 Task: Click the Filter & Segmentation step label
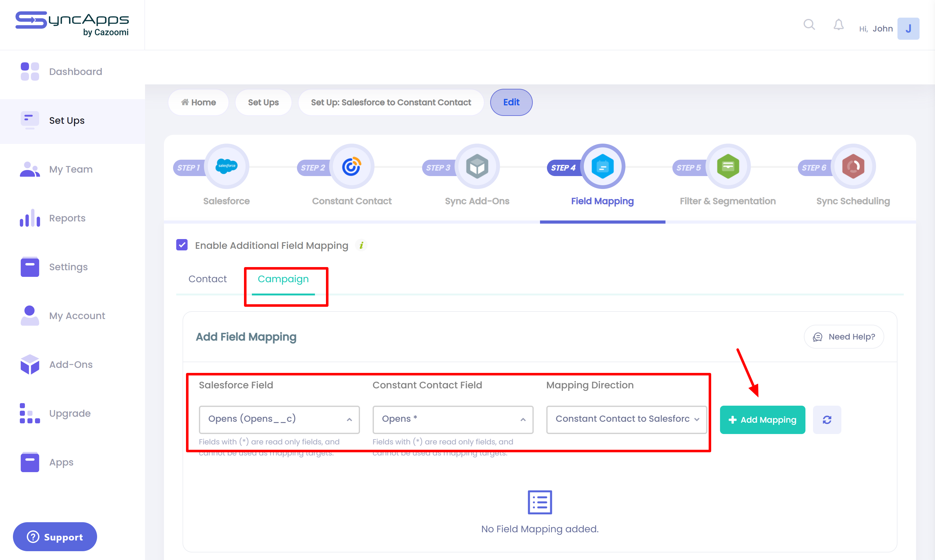click(x=728, y=201)
